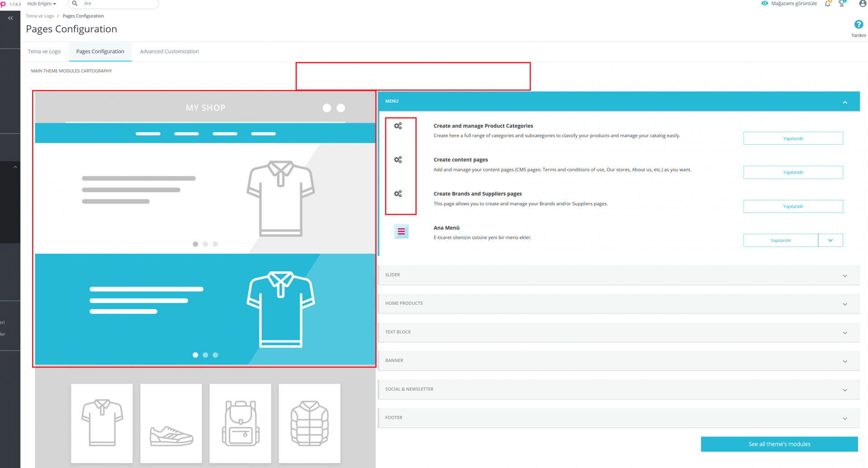Collapse the MENU section
This screenshot has width=868, height=468.
(845, 102)
